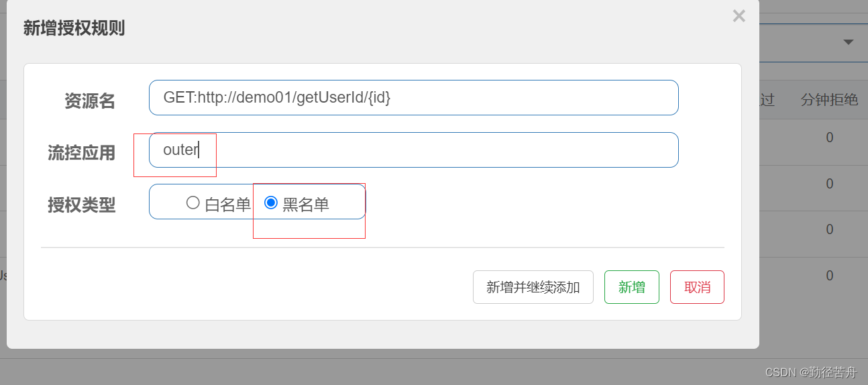Click the 授权类型 label
This screenshot has height=385, width=868.
81,205
